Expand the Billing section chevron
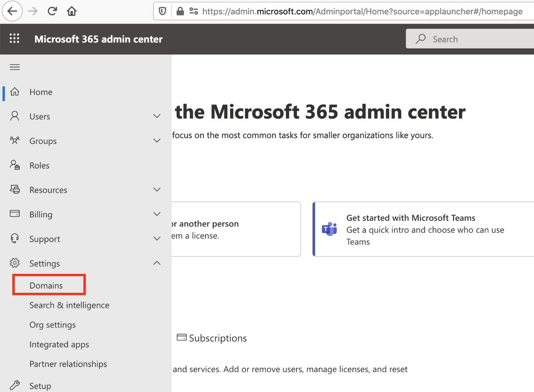The image size is (534, 392). pos(157,214)
